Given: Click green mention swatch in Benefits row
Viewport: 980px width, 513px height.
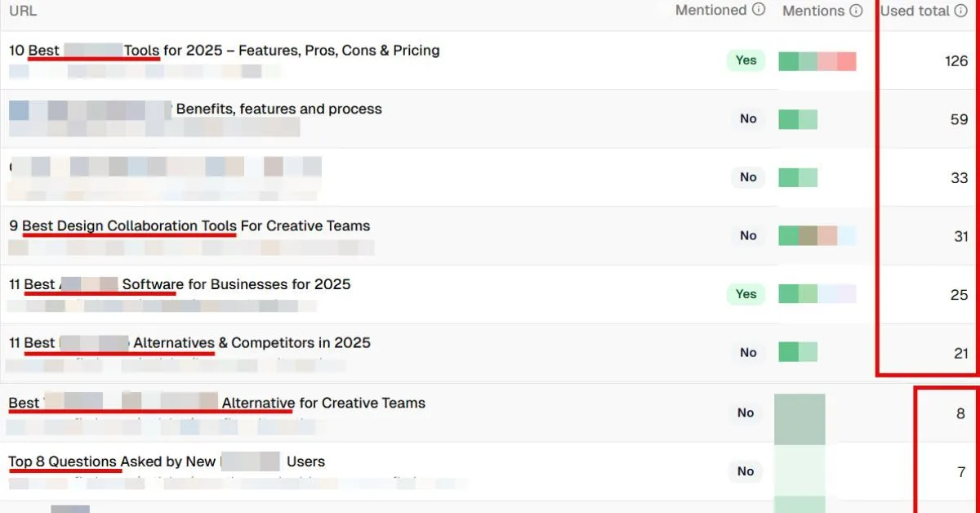Looking at the screenshot, I should click(x=788, y=119).
